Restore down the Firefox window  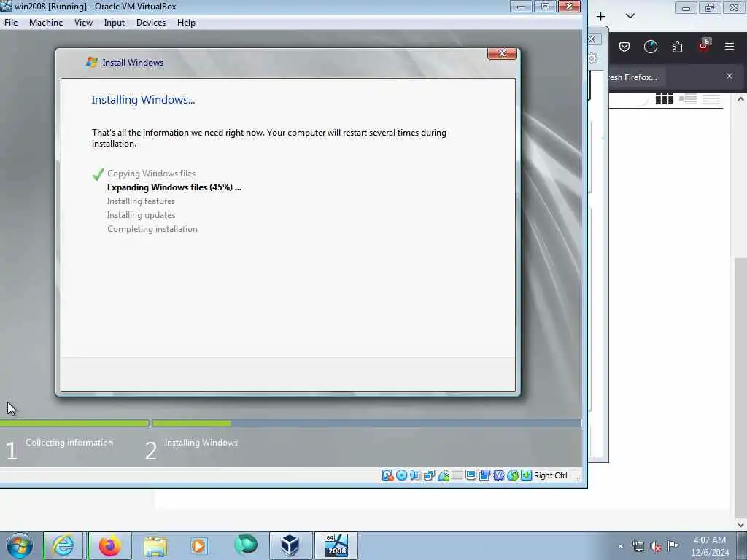[710, 7]
